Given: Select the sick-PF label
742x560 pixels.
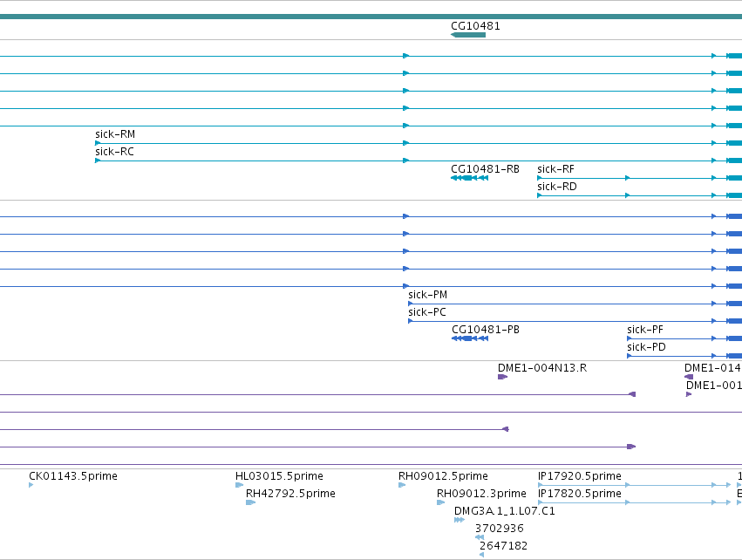Looking at the screenshot, I should tap(645, 330).
